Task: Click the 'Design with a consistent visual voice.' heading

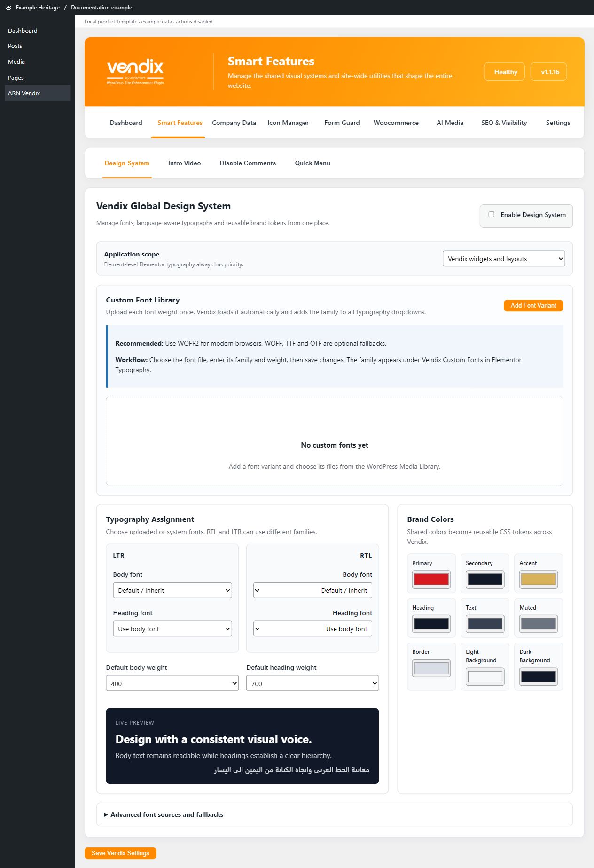Action: point(213,739)
